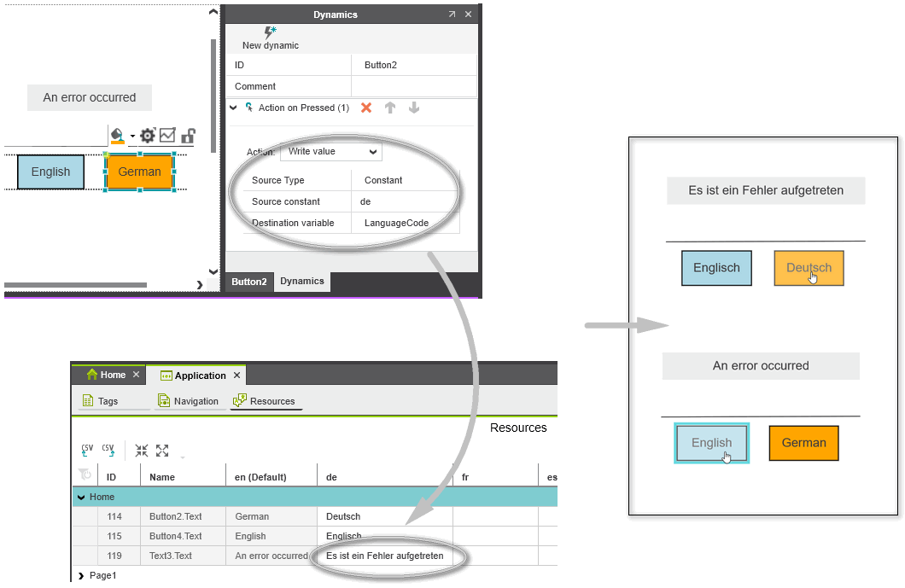Delete the Action on Pressed dynamic
The width and height of the screenshot is (905, 588).
pyautogui.click(x=366, y=108)
